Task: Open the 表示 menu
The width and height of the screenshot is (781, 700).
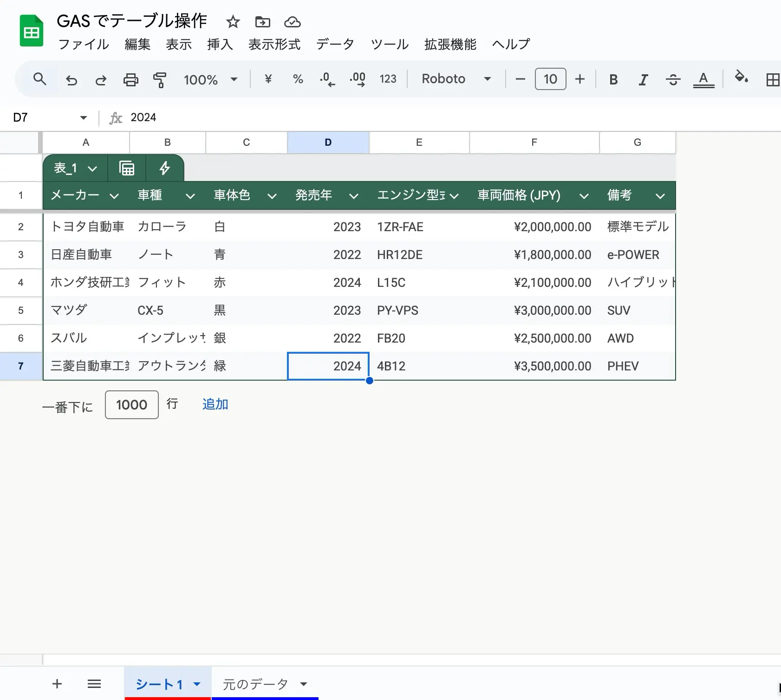Action: click(x=179, y=44)
